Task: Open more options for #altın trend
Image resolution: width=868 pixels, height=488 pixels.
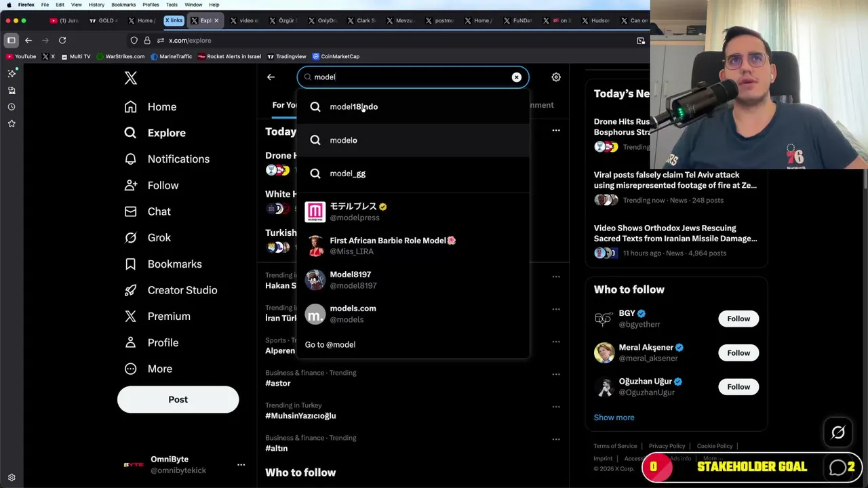Action: [556, 439]
